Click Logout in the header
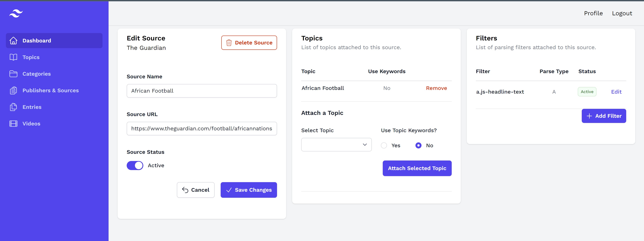 [622, 13]
